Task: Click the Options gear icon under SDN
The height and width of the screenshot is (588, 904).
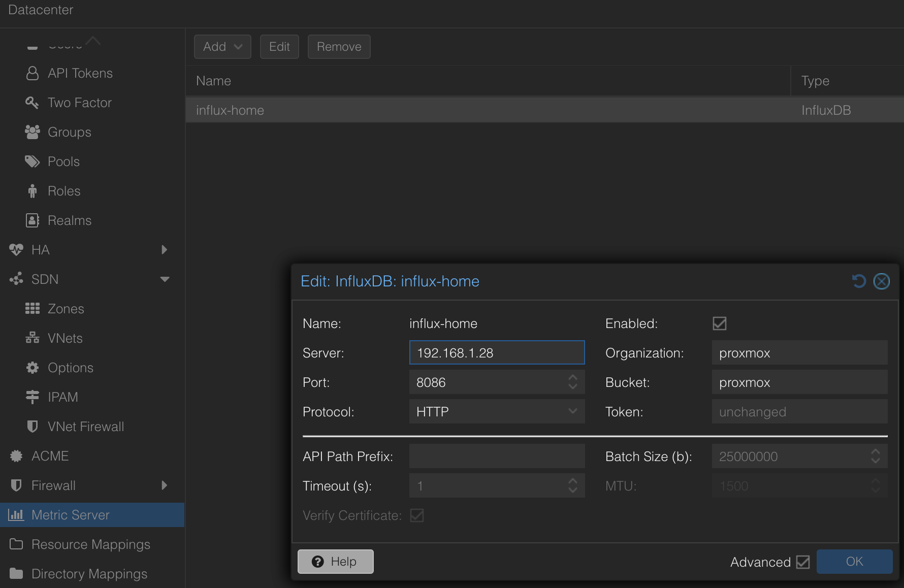Action: [x=32, y=368]
